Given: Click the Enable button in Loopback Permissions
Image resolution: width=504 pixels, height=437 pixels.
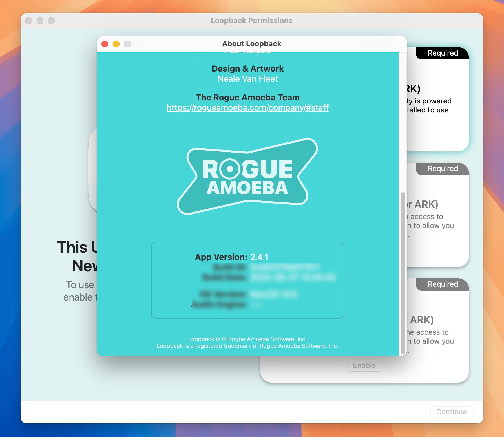Looking at the screenshot, I should [x=364, y=365].
